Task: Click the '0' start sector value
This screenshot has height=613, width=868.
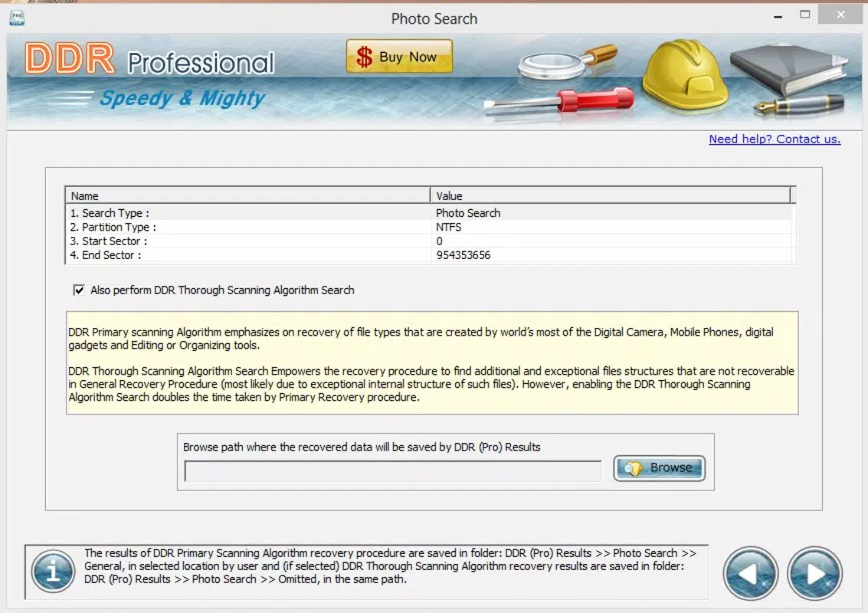Action: point(439,241)
